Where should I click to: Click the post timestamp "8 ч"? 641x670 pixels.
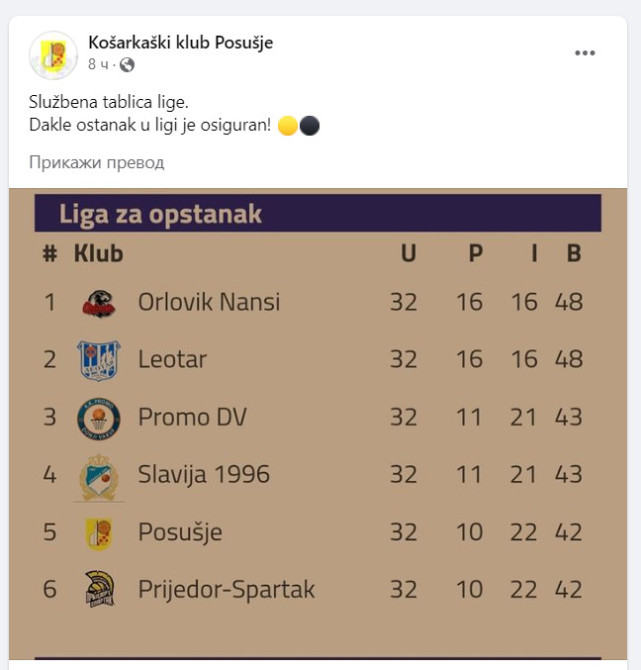pyautogui.click(x=98, y=65)
